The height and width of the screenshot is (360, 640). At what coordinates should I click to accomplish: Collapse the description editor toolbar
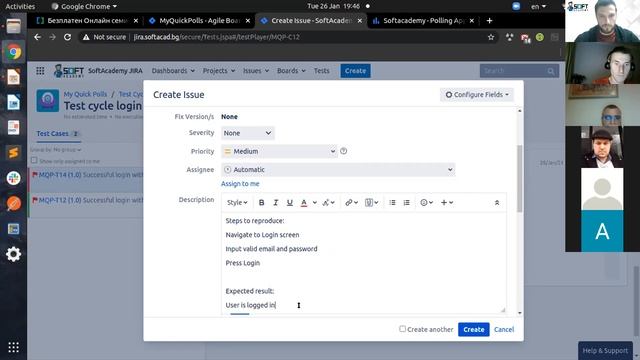pos(497,202)
